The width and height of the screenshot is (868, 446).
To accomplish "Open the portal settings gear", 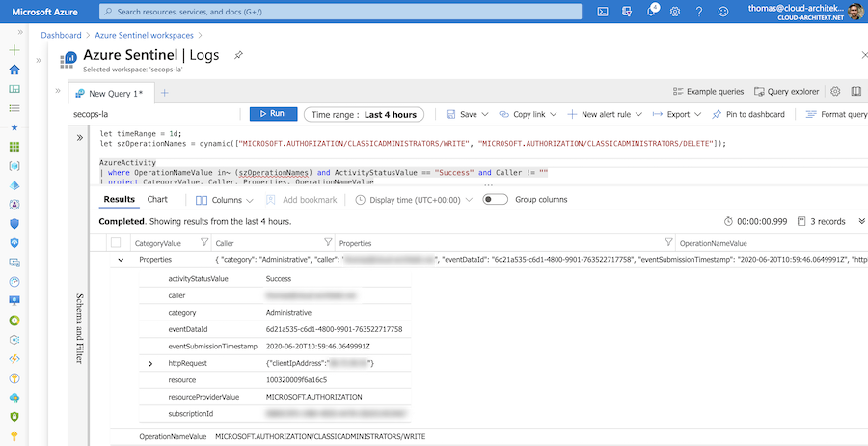I will (675, 11).
